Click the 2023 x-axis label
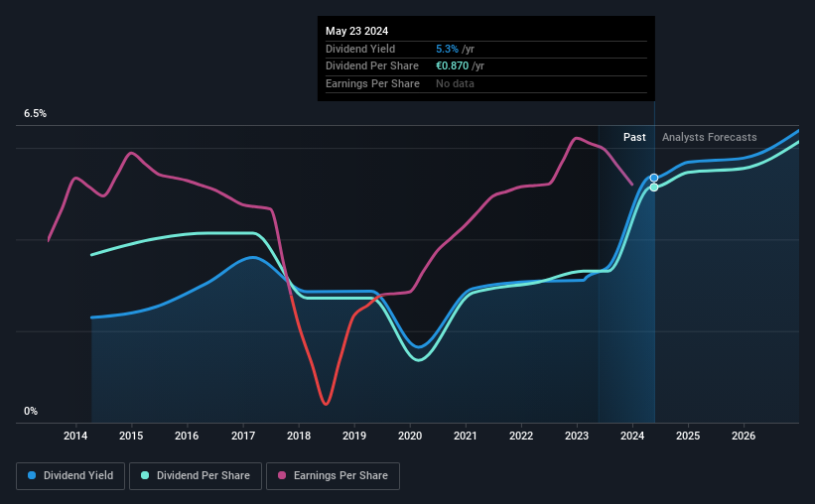This screenshot has height=504, width=815. pos(577,436)
